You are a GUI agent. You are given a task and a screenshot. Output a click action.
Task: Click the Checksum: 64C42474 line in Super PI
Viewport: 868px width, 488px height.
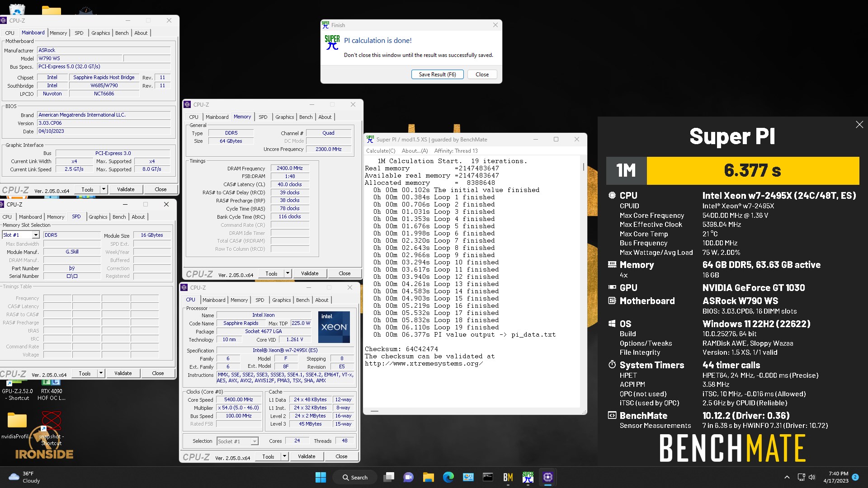401,349
